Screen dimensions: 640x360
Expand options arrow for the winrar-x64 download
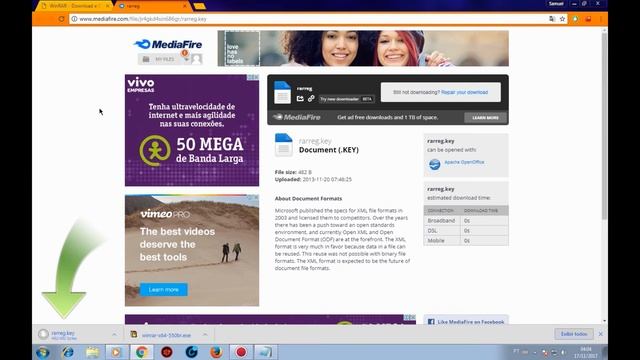click(x=205, y=335)
